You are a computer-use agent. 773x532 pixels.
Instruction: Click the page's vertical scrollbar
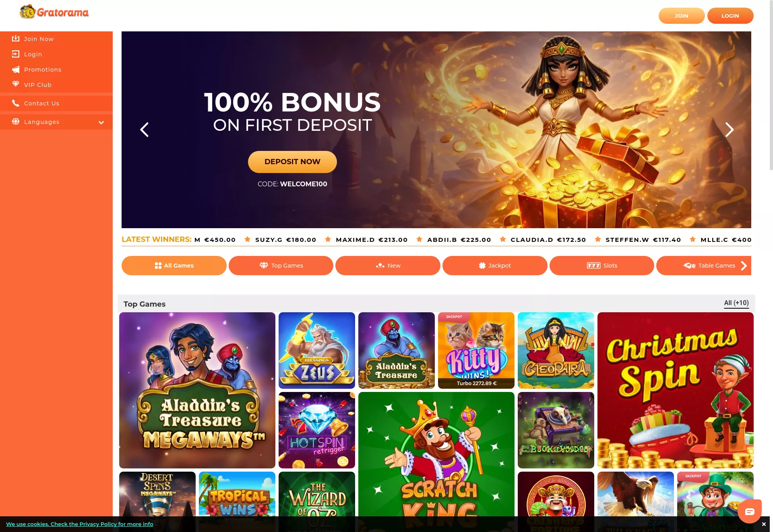(x=771, y=85)
